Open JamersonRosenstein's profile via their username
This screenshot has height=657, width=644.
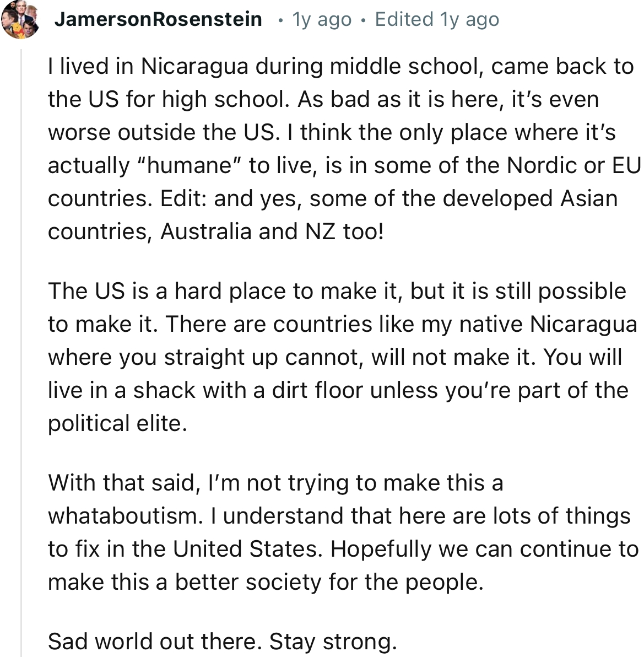tap(158, 18)
